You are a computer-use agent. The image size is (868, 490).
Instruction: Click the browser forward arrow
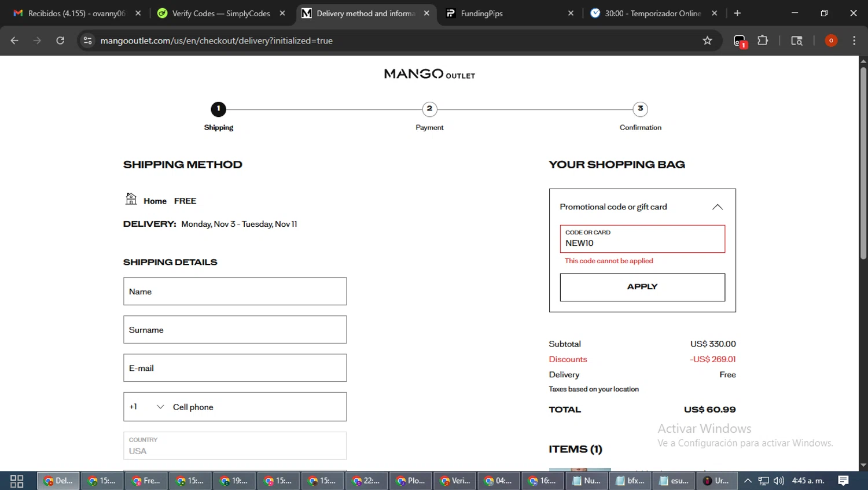37,40
